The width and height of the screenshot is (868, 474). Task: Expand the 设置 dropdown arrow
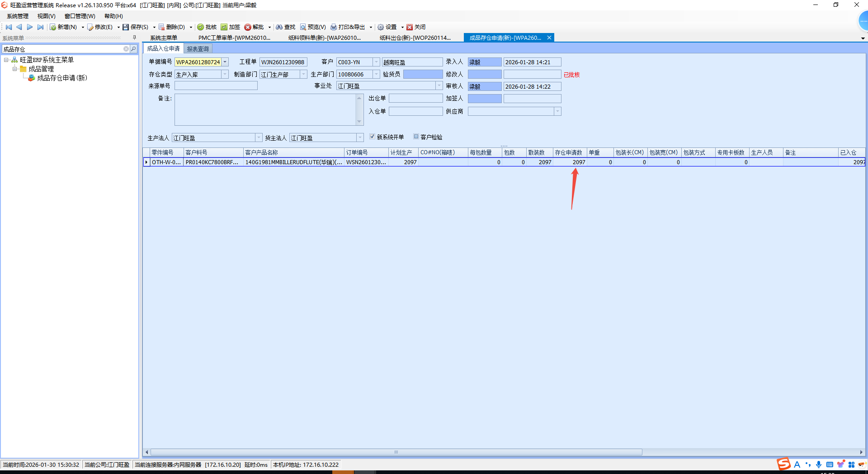[402, 27]
